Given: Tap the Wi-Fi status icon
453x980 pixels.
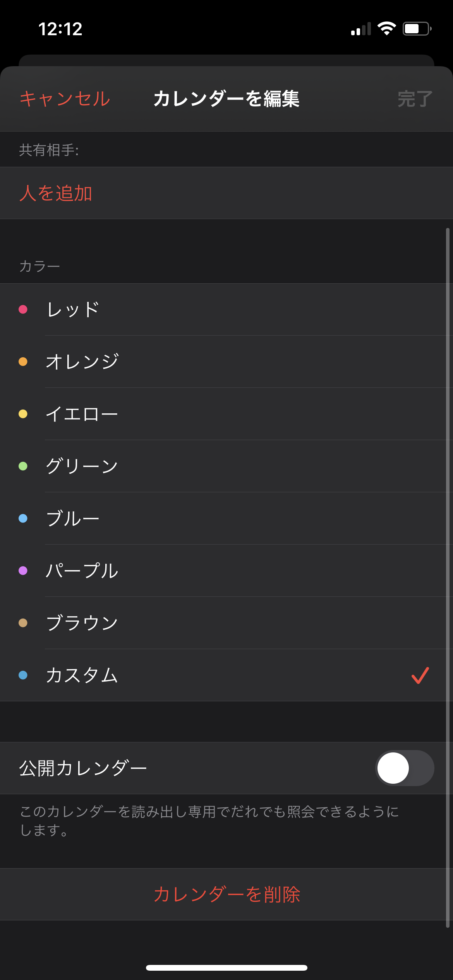Looking at the screenshot, I should (386, 29).
